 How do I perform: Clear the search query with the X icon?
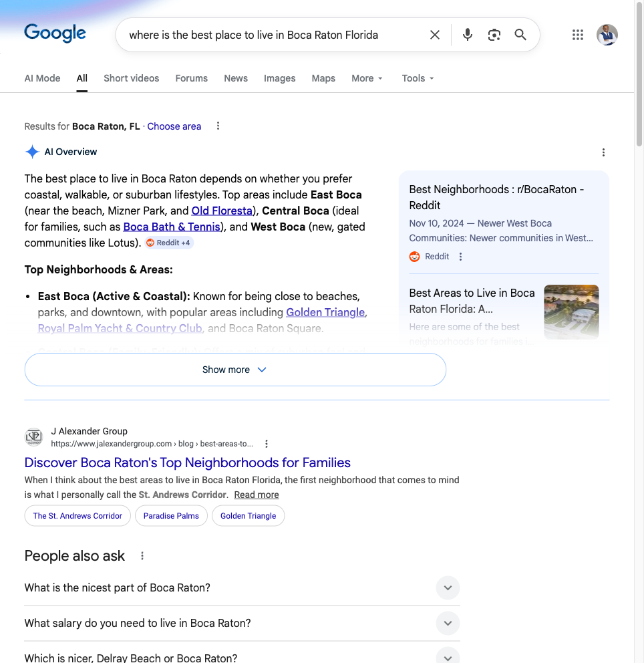point(434,34)
